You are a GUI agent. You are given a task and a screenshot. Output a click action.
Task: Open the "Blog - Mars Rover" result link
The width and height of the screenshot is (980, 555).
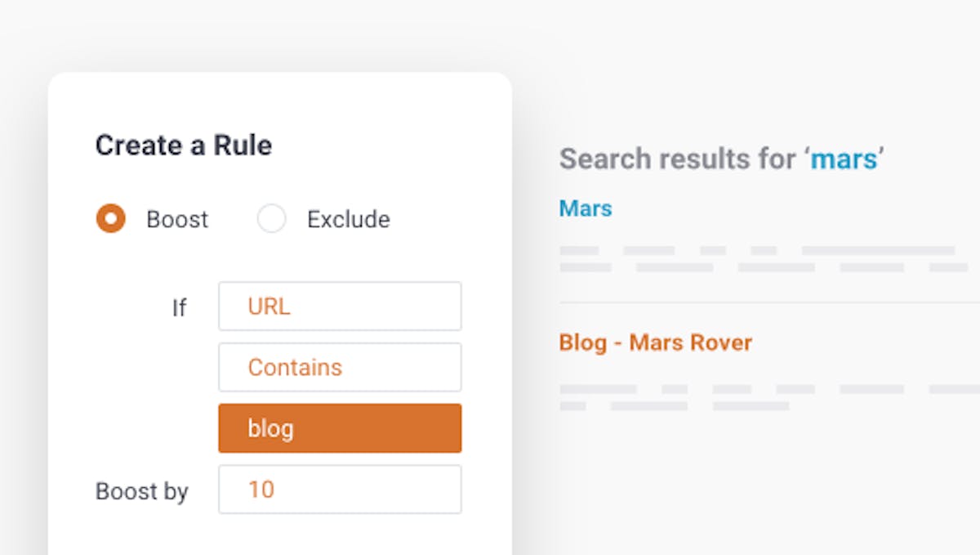[x=656, y=342]
